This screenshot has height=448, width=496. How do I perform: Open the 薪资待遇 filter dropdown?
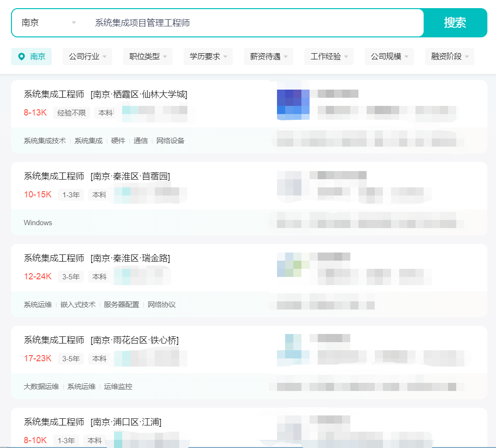pyautogui.click(x=268, y=56)
